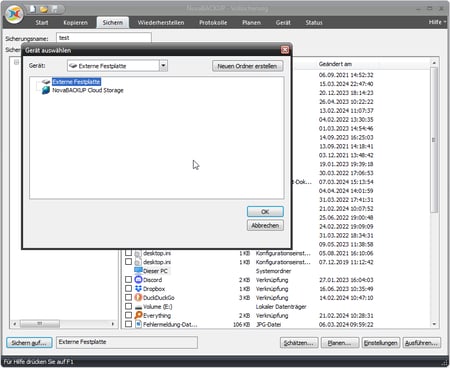Click the resize grip in status bar corner
The image size is (450, 368).
[445, 363]
